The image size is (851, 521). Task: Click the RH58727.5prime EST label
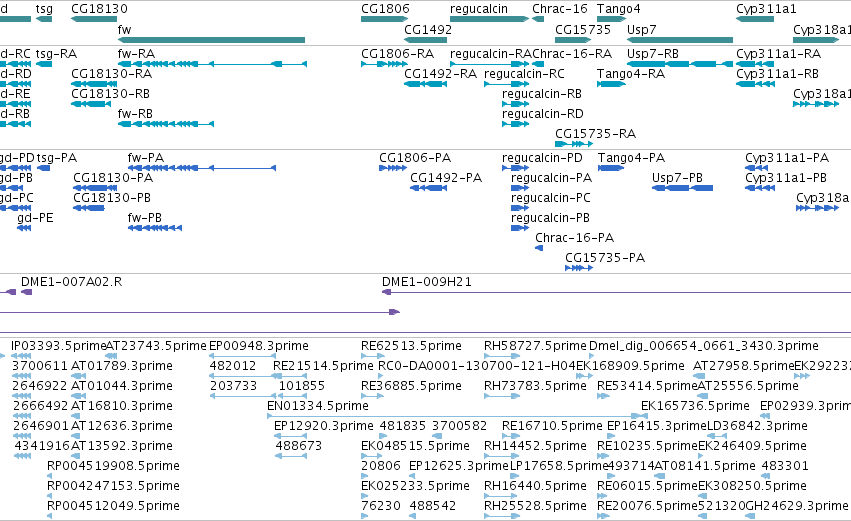[535, 346]
